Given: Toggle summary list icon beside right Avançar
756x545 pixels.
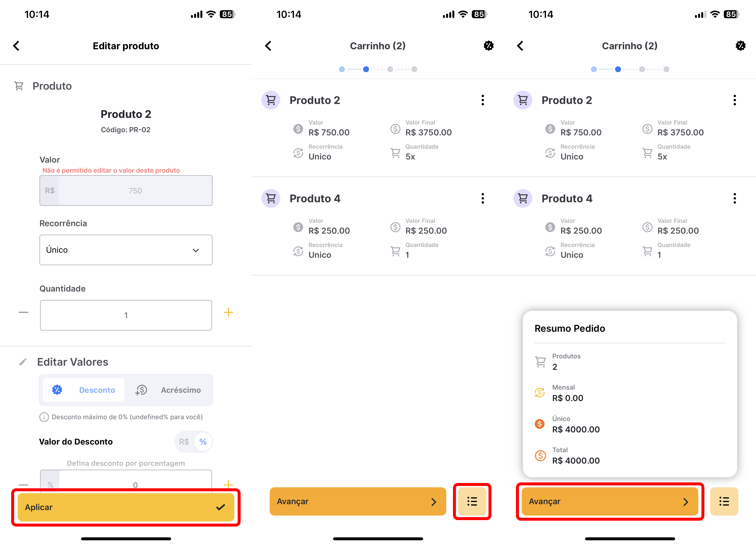Looking at the screenshot, I should pyautogui.click(x=724, y=501).
